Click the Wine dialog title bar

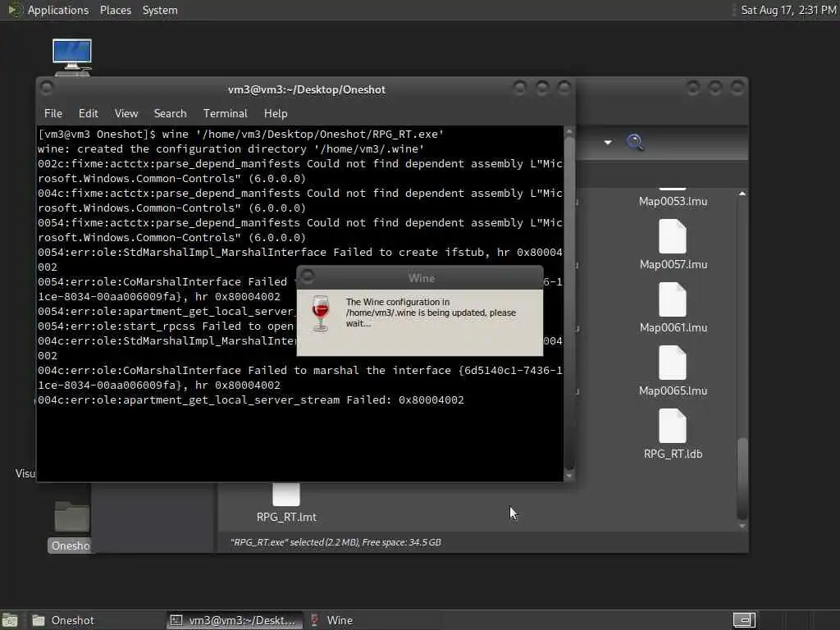(421, 278)
